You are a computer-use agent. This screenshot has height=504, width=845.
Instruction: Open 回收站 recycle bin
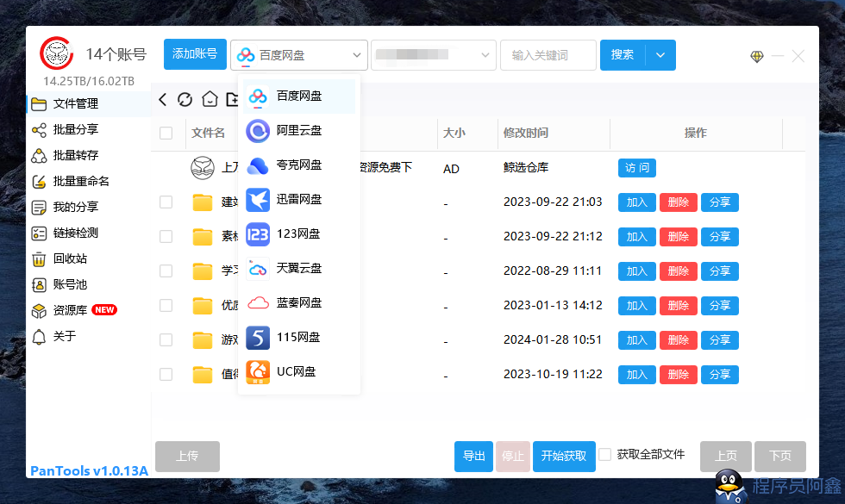[x=89, y=259]
